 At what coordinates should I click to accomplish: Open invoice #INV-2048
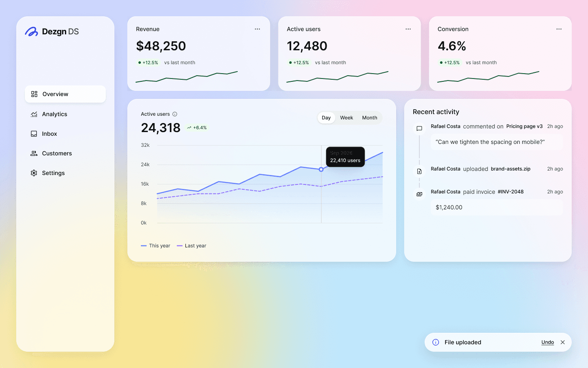coord(510,192)
